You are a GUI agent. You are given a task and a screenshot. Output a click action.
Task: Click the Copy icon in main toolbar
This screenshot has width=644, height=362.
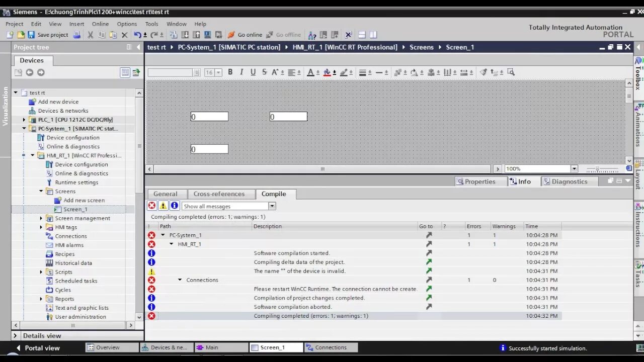tap(102, 35)
